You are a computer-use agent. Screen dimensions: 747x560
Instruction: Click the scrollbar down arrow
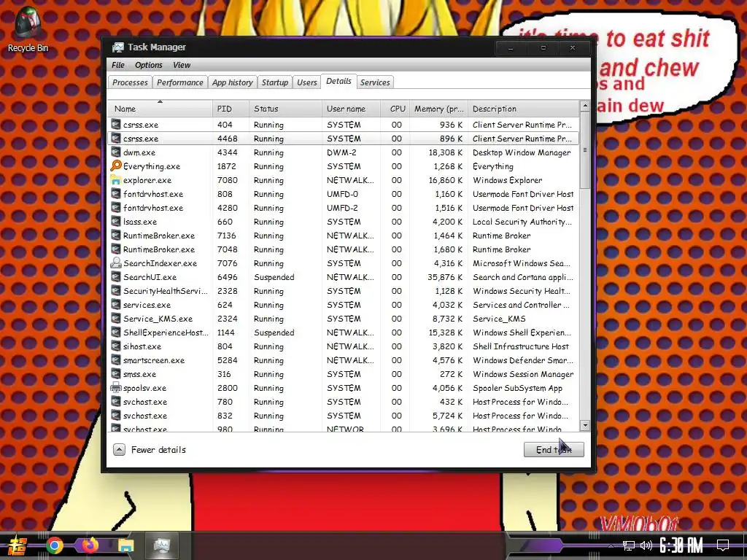point(585,425)
